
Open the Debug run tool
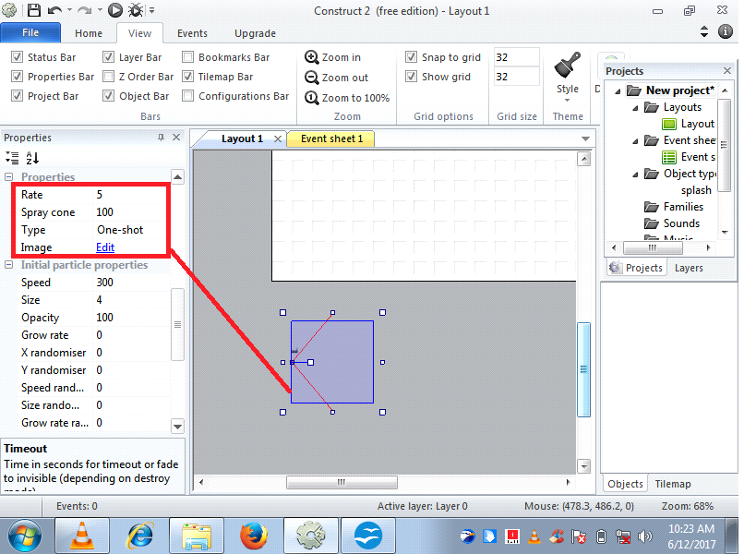(x=135, y=11)
